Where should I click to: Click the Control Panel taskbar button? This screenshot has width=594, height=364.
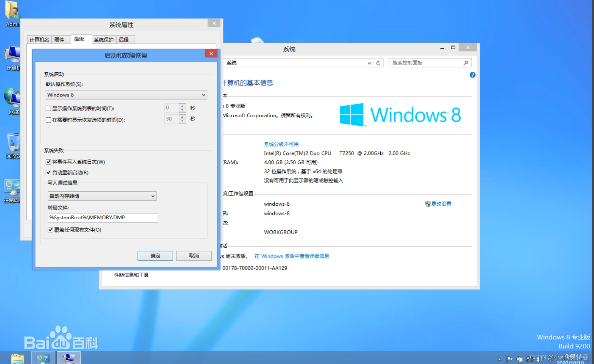click(x=43, y=358)
